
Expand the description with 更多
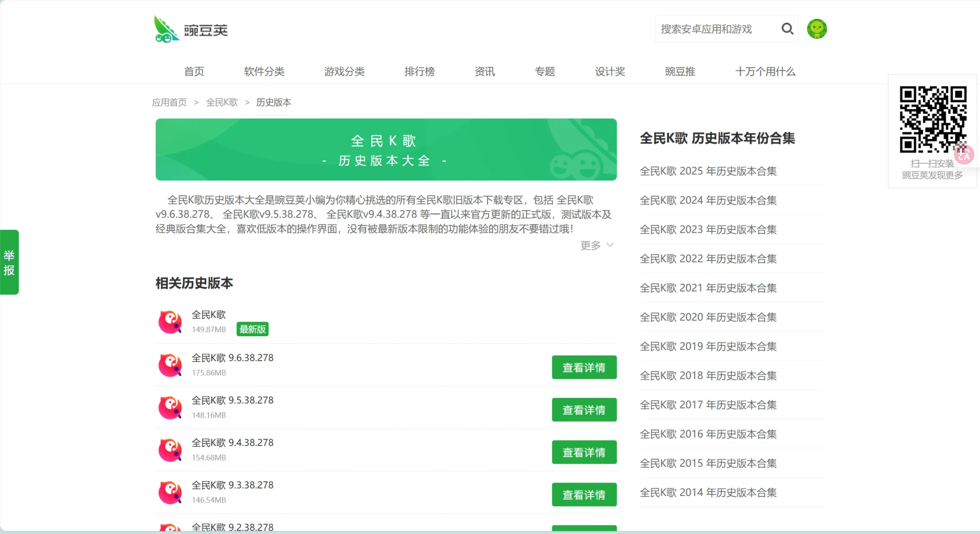tap(596, 245)
